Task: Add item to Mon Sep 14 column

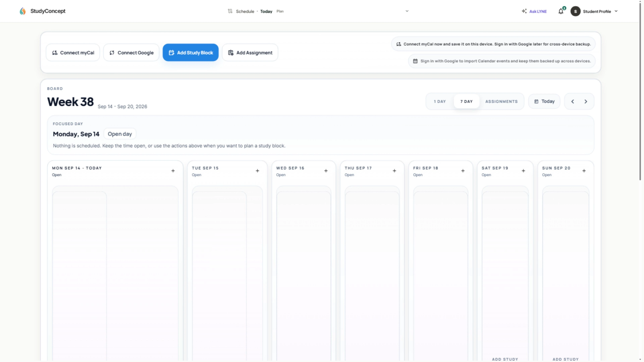Action: point(173,171)
